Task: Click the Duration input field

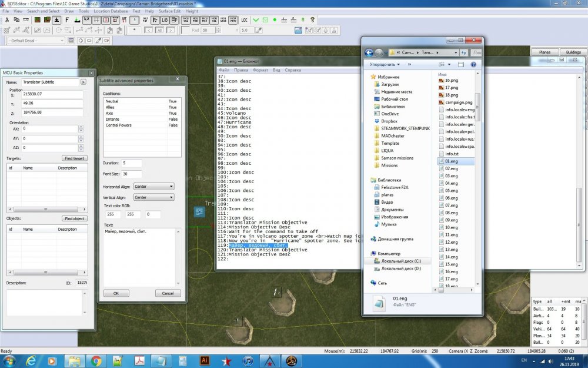Action: point(132,163)
